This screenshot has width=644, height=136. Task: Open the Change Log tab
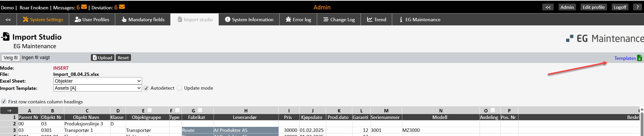(339, 20)
